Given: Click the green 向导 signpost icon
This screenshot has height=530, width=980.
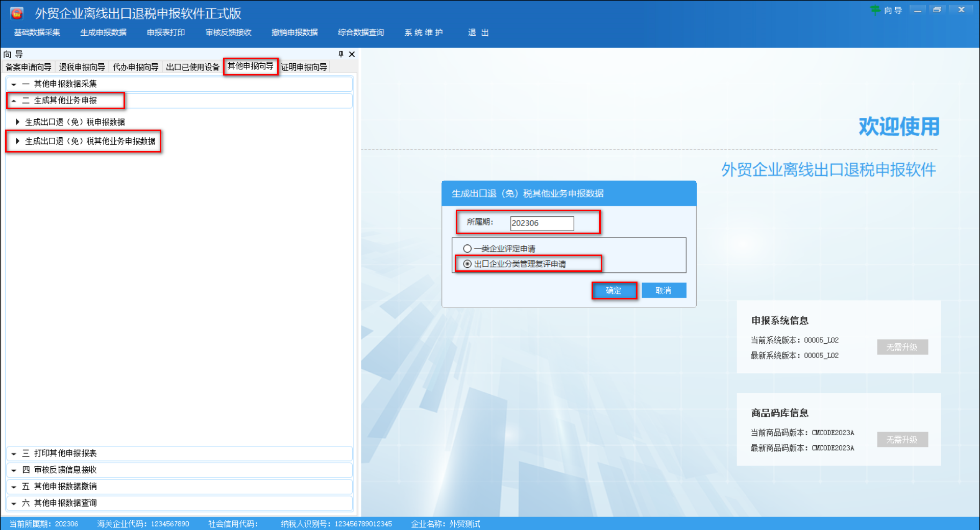Looking at the screenshot, I should 876,10.
